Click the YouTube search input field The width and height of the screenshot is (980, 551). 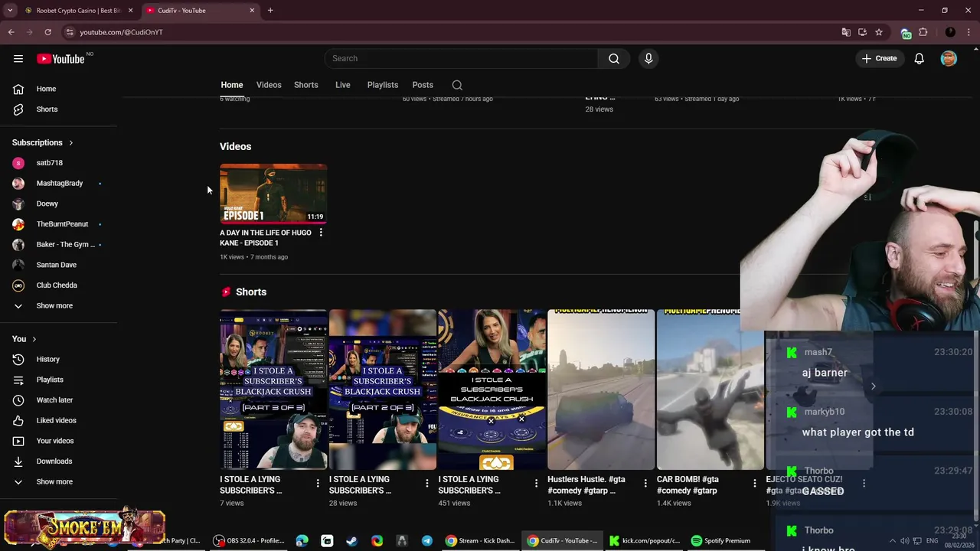coord(461,58)
